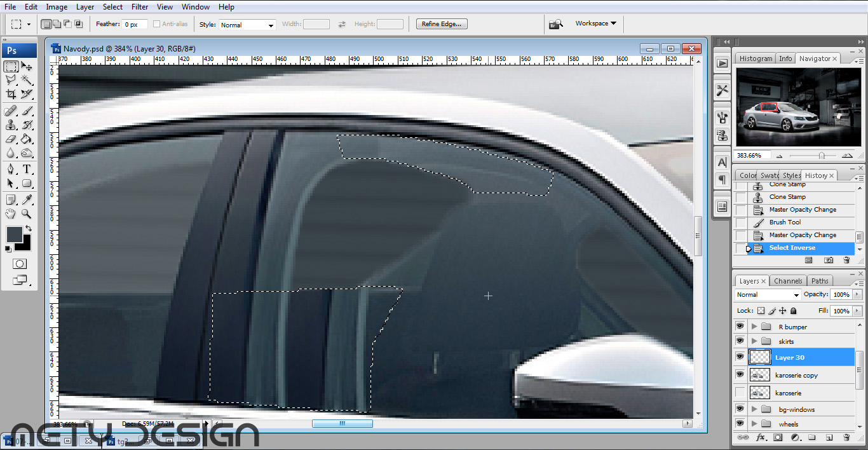Delete current history state with trash icon
Image resolution: width=868 pixels, height=450 pixels.
(846, 260)
